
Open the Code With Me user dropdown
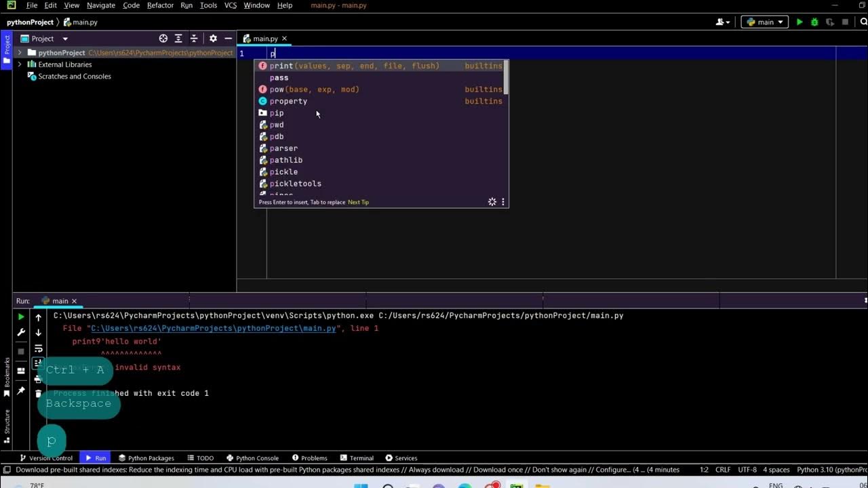[x=723, y=22]
